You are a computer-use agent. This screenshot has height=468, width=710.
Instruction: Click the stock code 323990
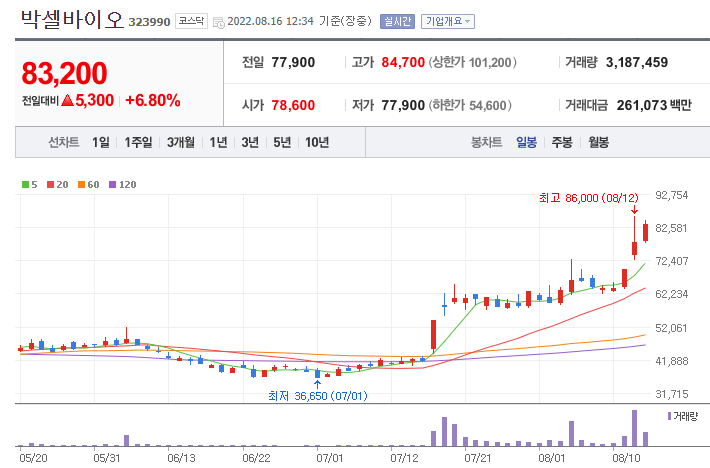pos(149,22)
